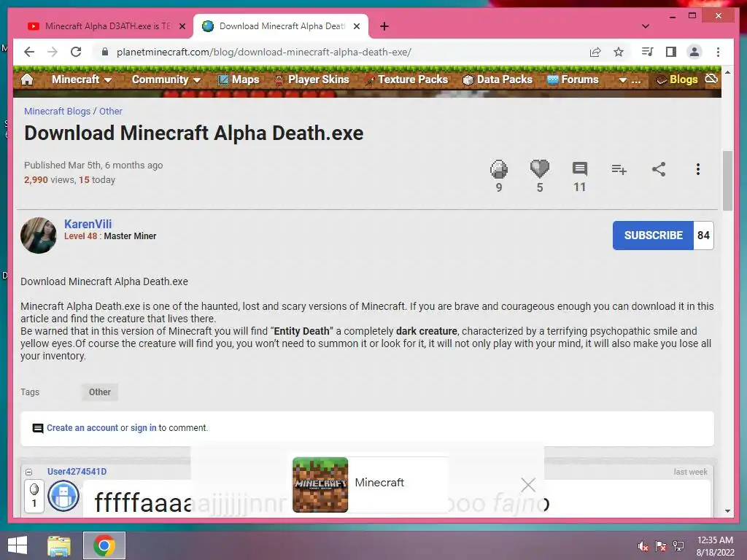The image size is (747, 560).
Task: Close the Minecraft ad banner
Action: 528,485
